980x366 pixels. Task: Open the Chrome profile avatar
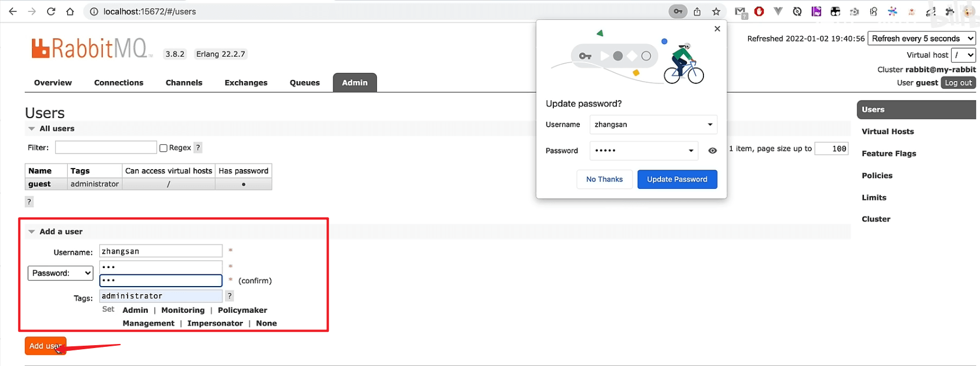pyautogui.click(x=969, y=12)
